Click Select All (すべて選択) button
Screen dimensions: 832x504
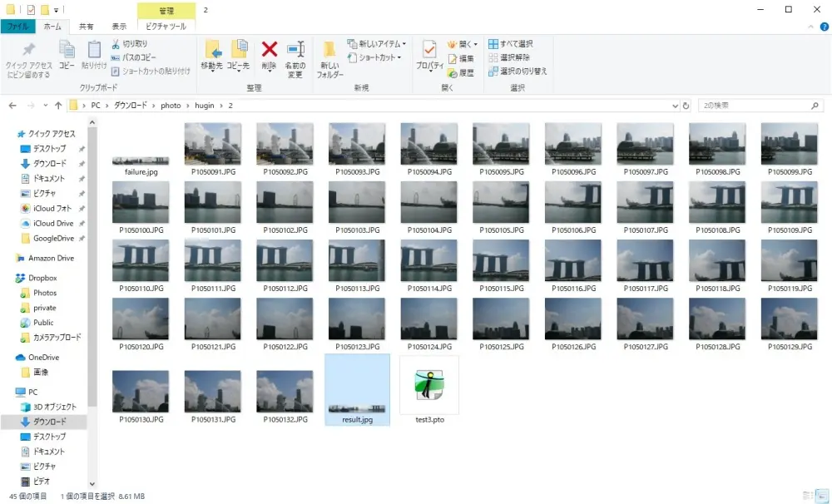(x=510, y=44)
